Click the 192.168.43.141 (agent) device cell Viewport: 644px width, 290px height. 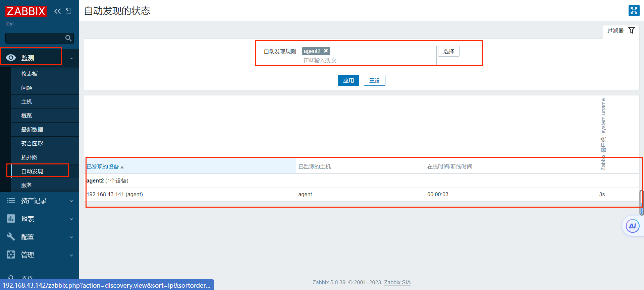click(x=115, y=194)
